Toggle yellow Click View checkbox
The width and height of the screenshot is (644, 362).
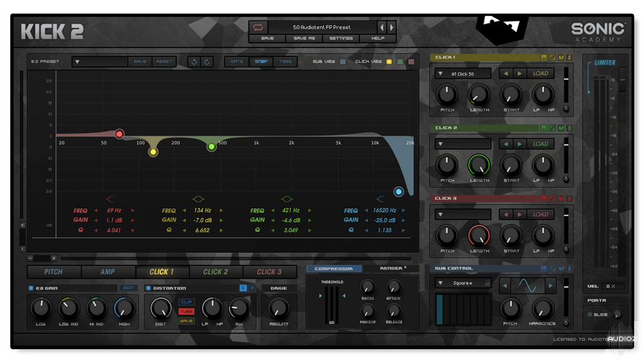pos(389,62)
